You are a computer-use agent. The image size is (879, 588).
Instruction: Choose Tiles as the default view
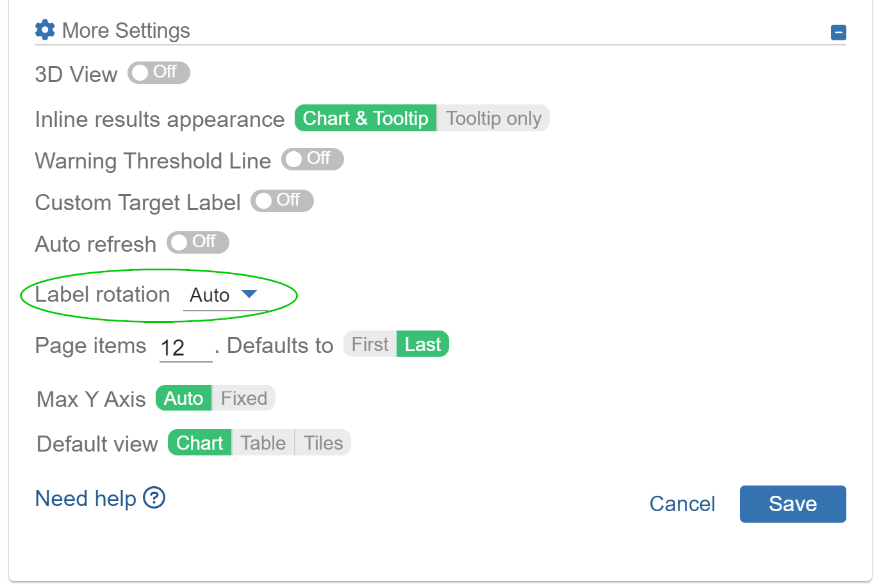click(x=322, y=443)
